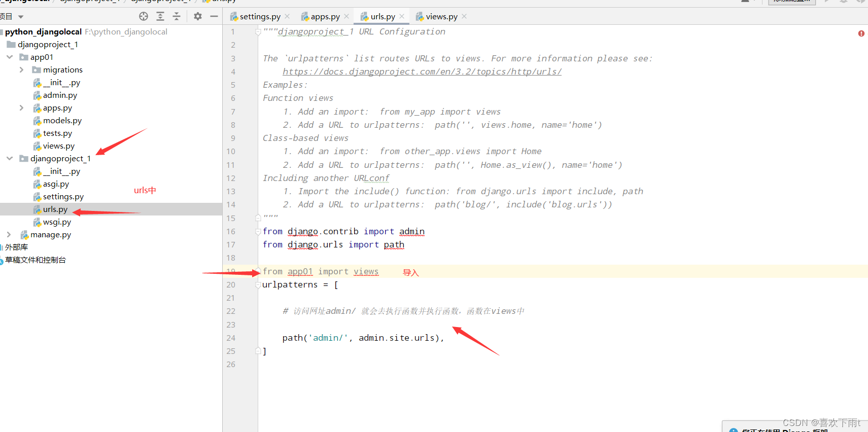Close the settings.py tab
The image size is (868, 432).
pyautogui.click(x=287, y=16)
